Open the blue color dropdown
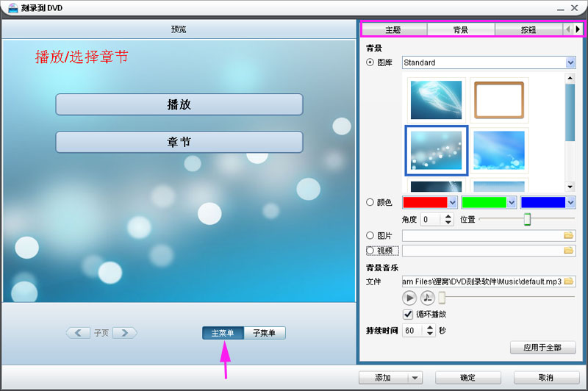 pos(570,202)
